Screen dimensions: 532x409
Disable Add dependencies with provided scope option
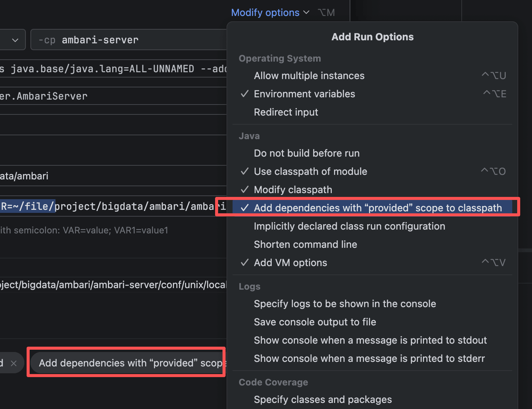[377, 208]
